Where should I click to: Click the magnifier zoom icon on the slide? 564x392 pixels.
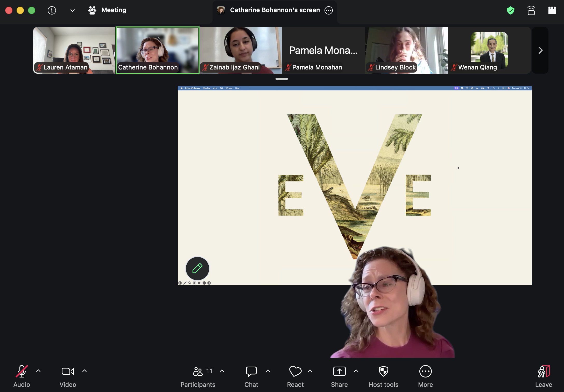[x=190, y=283]
